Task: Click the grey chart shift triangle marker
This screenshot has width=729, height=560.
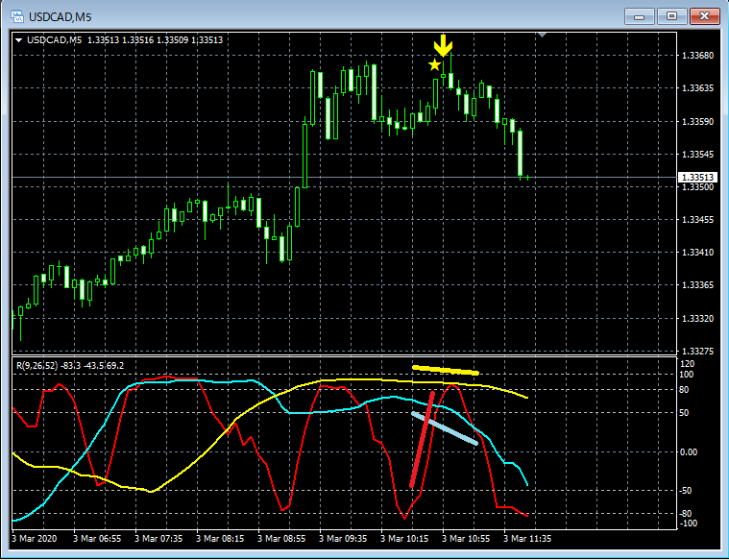Action: tap(542, 35)
